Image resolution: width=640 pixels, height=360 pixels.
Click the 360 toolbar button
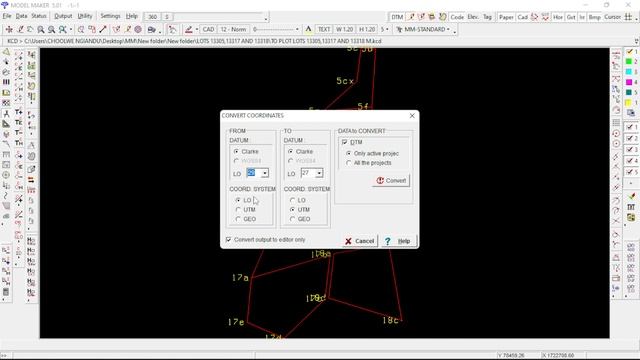point(153,17)
